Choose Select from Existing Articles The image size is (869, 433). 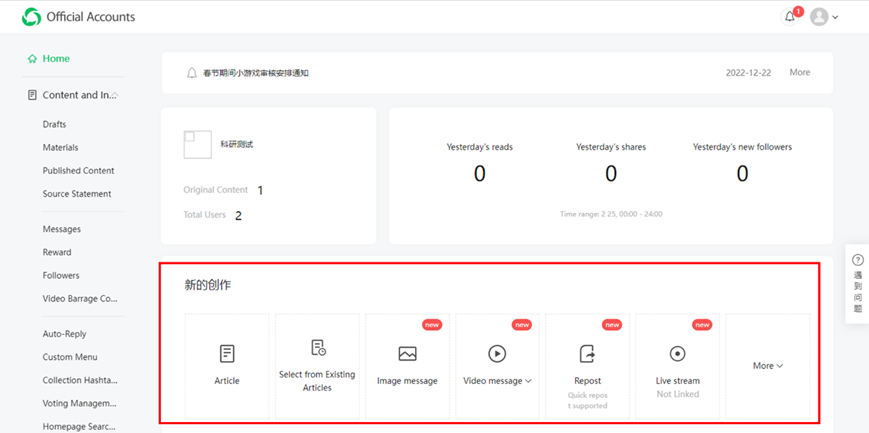317,365
